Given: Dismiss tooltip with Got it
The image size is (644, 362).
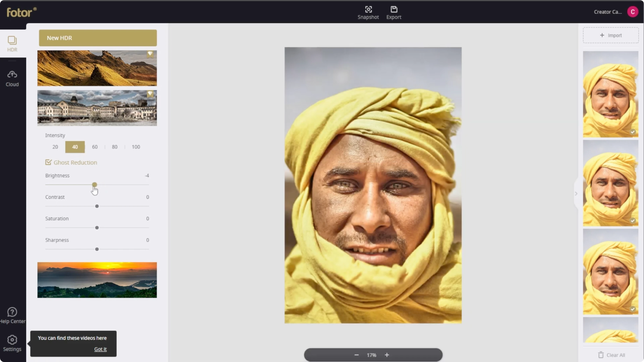Looking at the screenshot, I should 100,349.
